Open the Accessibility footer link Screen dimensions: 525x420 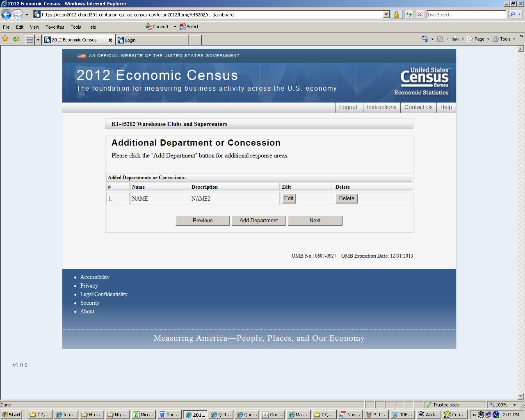point(95,277)
